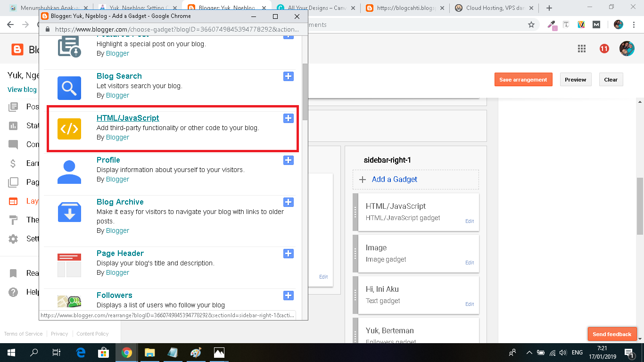Open the Chrome three-dot menu
Screen dimensions: 644x362
[x=633, y=25]
